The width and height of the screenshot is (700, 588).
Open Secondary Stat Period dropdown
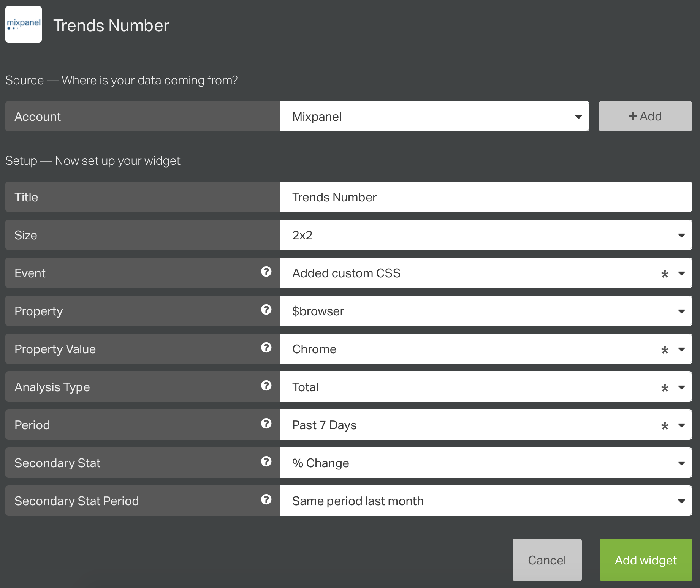[x=486, y=501]
